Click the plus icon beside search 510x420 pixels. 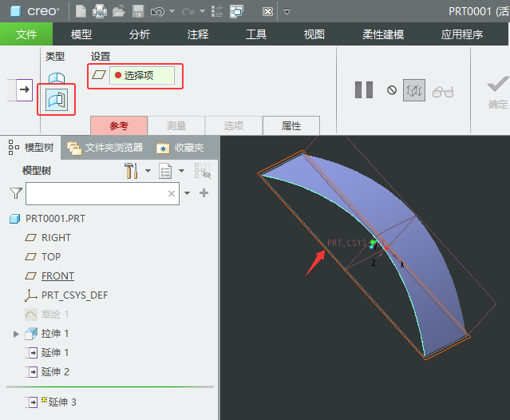click(204, 193)
